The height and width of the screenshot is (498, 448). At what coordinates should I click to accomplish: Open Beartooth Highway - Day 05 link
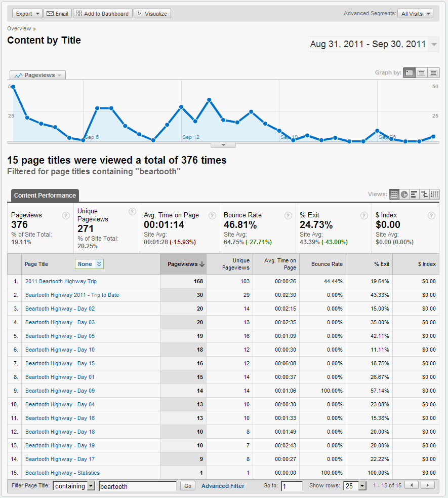click(60, 336)
